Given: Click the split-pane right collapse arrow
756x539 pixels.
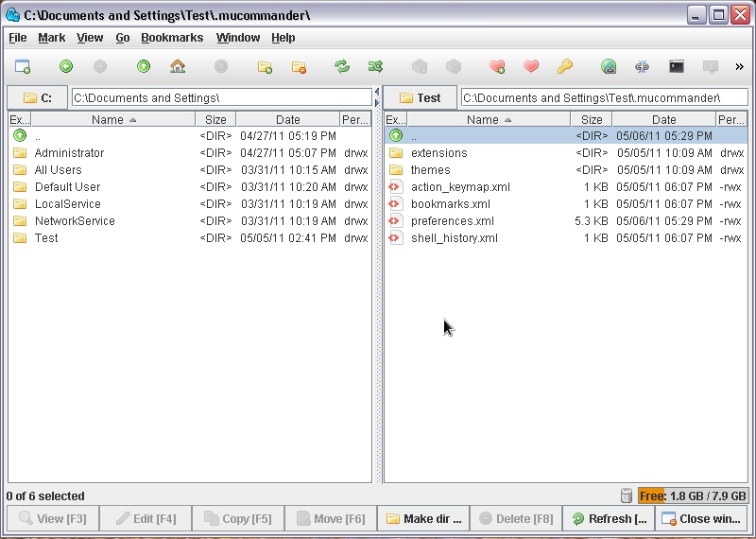Looking at the screenshot, I should pyautogui.click(x=377, y=103).
